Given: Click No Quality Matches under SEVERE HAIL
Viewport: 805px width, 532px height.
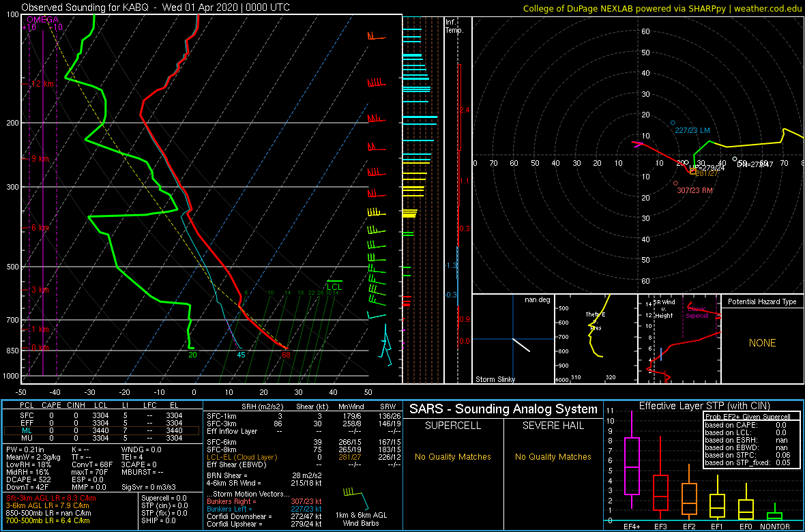Looking at the screenshot, I should pyautogui.click(x=553, y=456).
